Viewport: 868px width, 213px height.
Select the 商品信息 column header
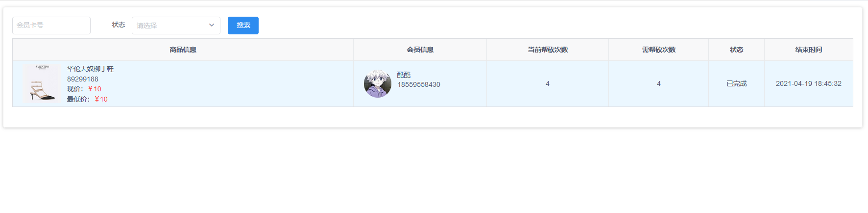tap(183, 50)
